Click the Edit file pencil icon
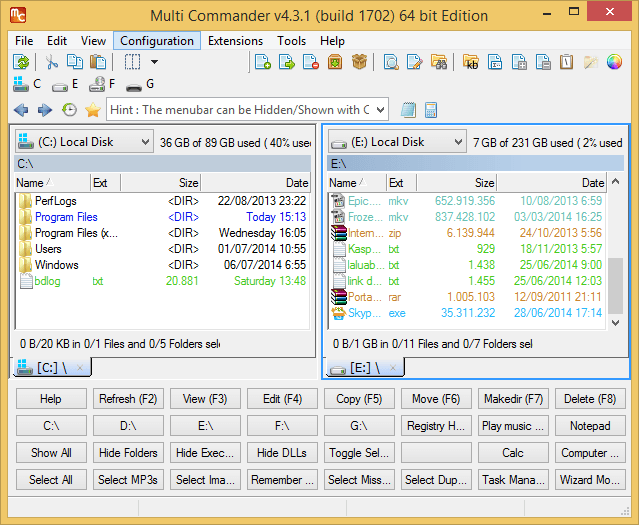This screenshot has width=639, height=525. (x=414, y=62)
